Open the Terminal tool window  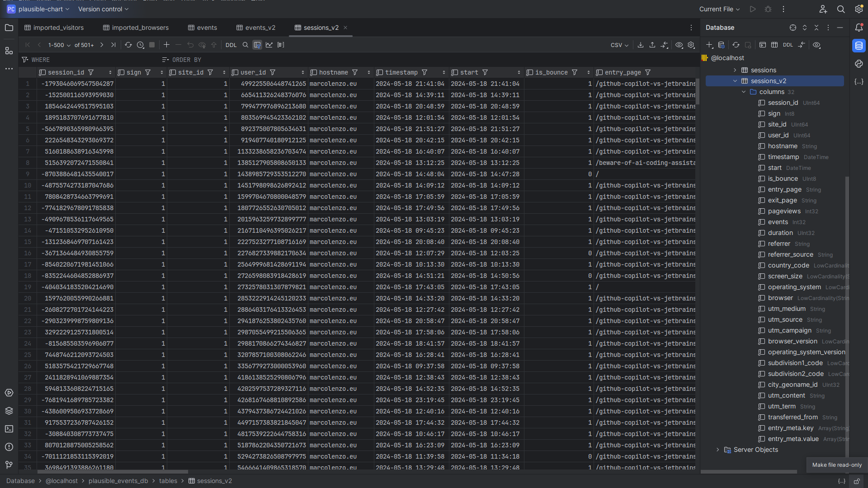pos(9,429)
